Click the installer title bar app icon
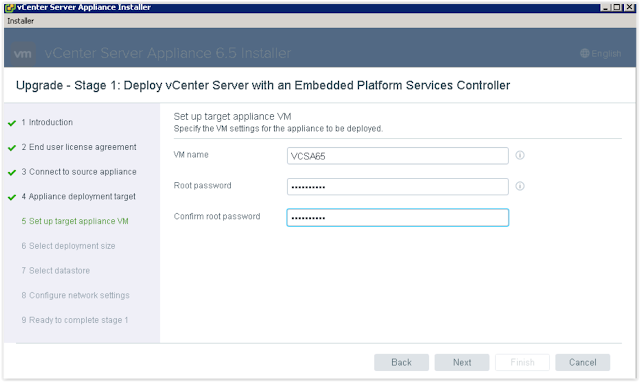 (x=10, y=7)
